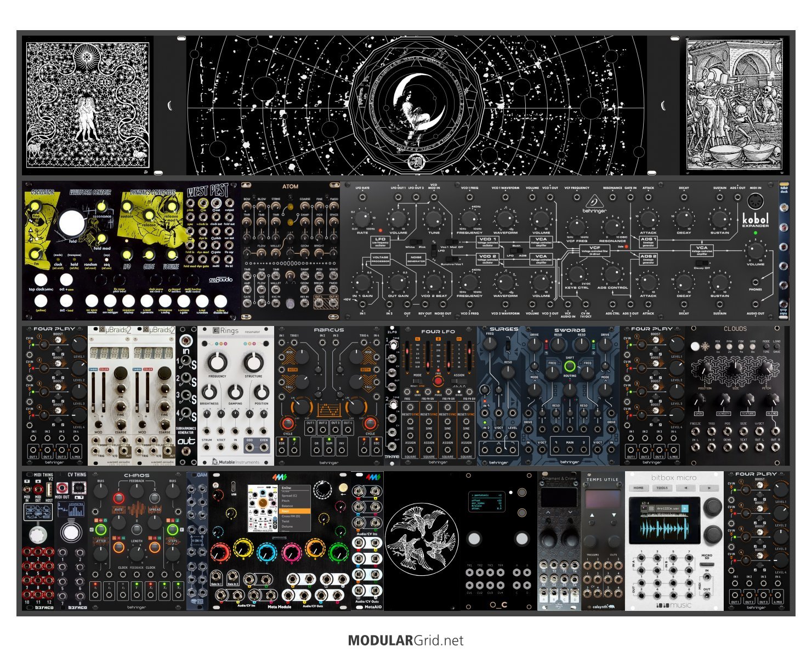Click the down triangle button on Temps Utile
The width and height of the screenshot is (812, 652).
[614, 515]
